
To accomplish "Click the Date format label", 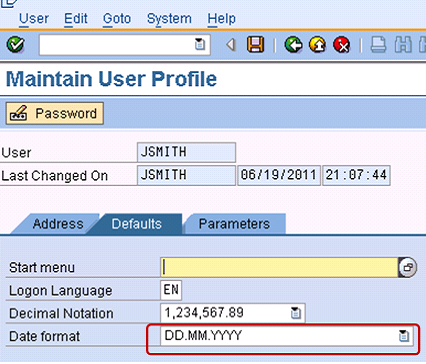I will pos(44,336).
